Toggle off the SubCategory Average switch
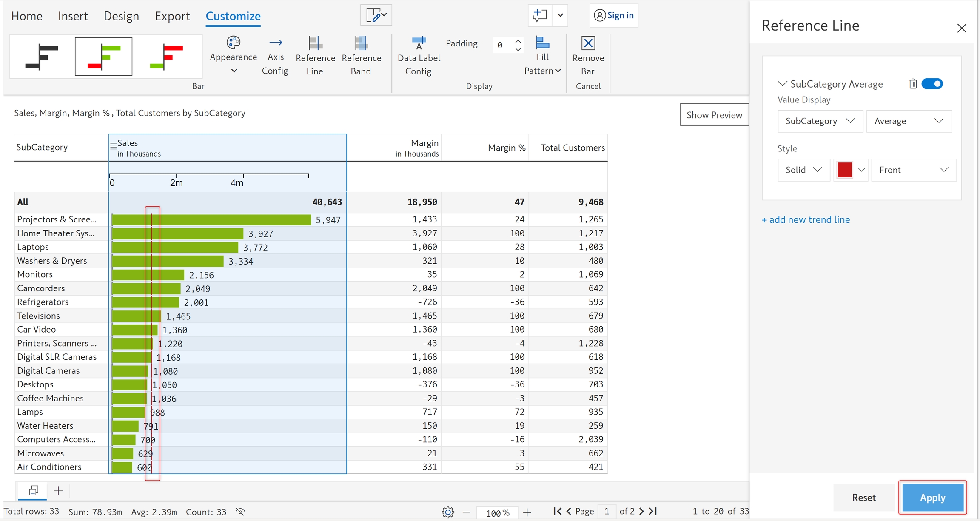This screenshot has width=980, height=521. click(932, 84)
